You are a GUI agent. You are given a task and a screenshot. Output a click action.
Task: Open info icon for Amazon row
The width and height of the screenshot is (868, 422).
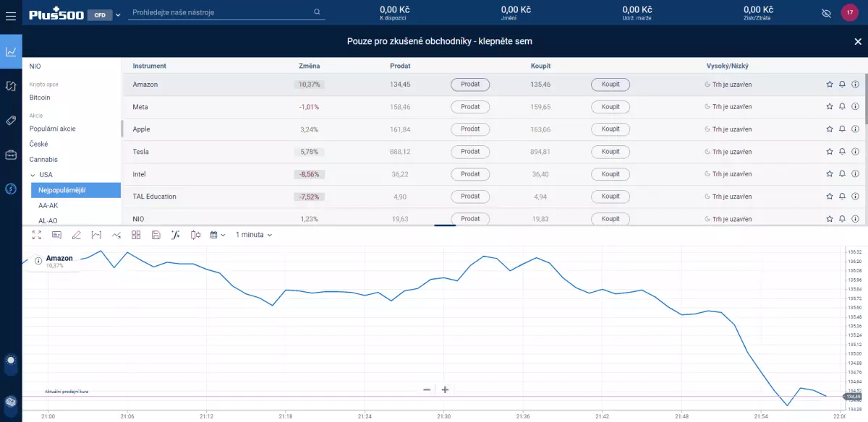855,85
